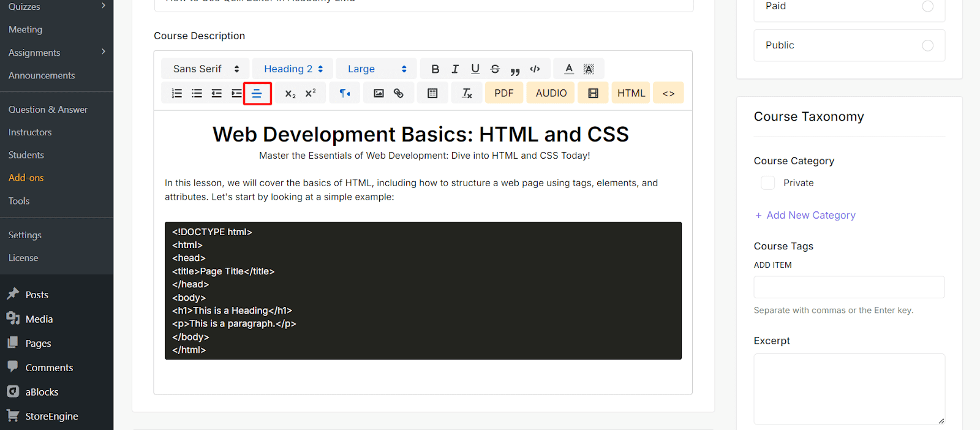
Task: Click the insert link icon
Action: pyautogui.click(x=399, y=93)
